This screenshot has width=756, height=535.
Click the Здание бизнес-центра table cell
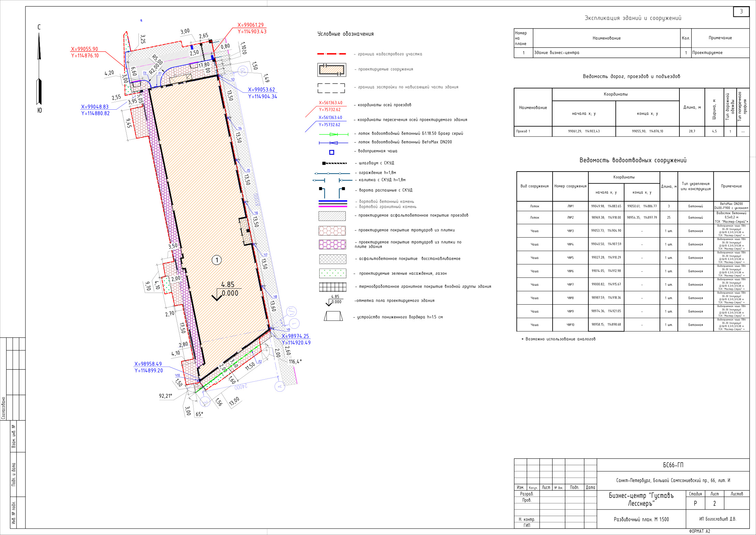click(607, 53)
